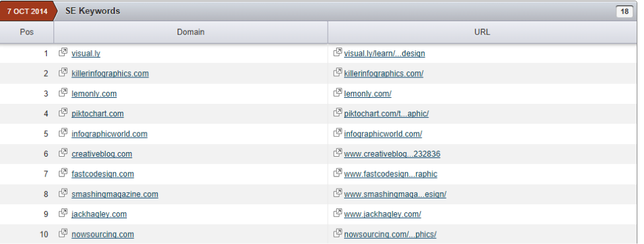Image resolution: width=644 pixels, height=244 pixels.
Task: Click external-link icon beside smashingmagazine.com domain
Action: (63, 193)
